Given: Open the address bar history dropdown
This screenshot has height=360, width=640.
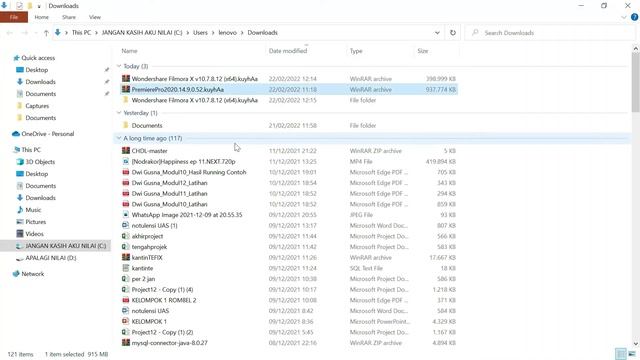Looking at the screenshot, I should tap(437, 33).
